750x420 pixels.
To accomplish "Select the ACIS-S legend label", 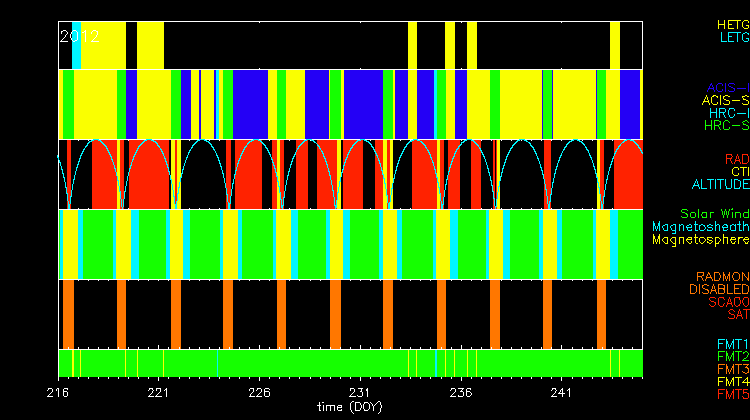I will click(725, 101).
